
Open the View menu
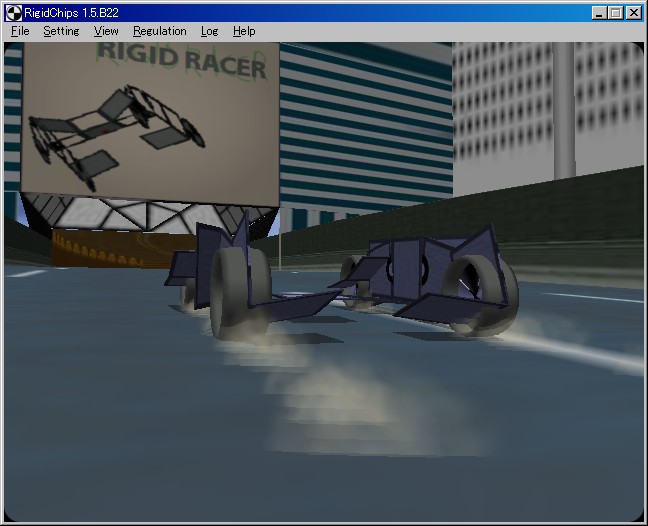pos(106,31)
